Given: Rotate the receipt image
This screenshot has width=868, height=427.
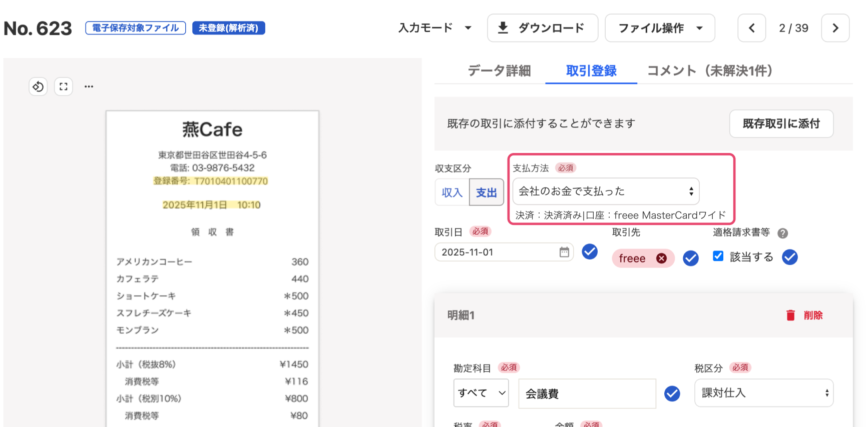Looking at the screenshot, I should 38,86.
